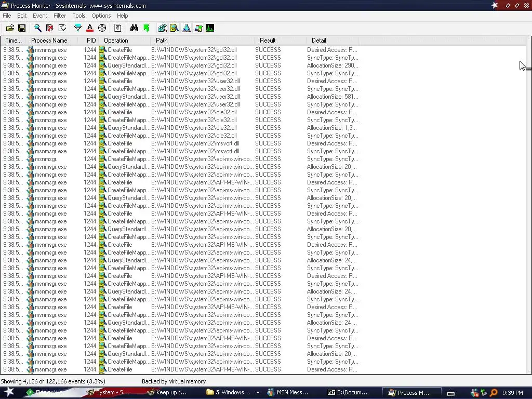Switch to MSN Messenger taskbar button
The width and height of the screenshot is (532, 399).
tap(288, 393)
